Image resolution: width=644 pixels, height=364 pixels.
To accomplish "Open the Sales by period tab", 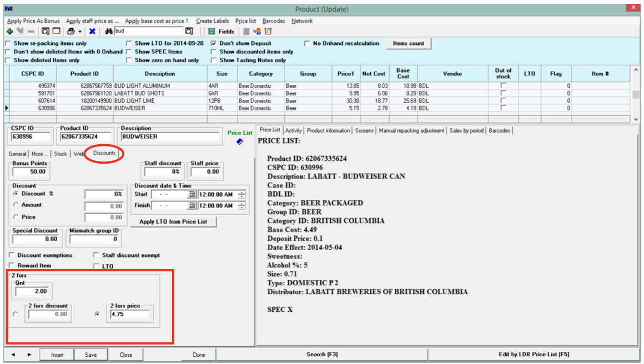I will [x=466, y=130].
